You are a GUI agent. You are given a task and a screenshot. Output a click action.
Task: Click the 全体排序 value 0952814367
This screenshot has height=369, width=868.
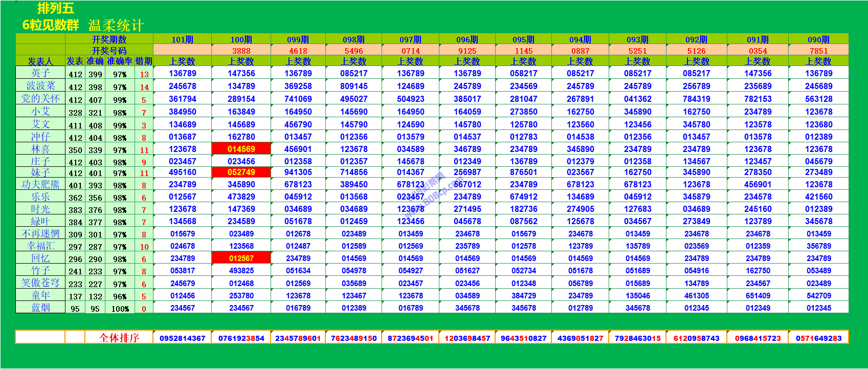pyautogui.click(x=182, y=338)
